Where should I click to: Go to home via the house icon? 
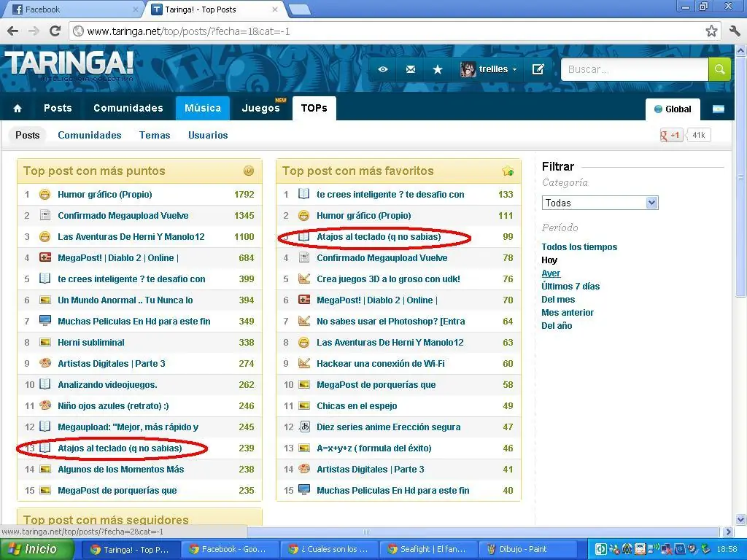18,109
